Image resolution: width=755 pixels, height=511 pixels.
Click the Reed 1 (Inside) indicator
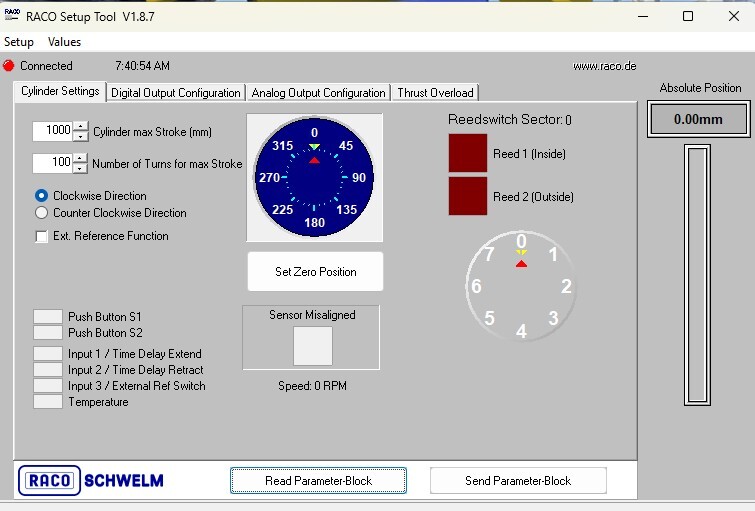(468, 153)
